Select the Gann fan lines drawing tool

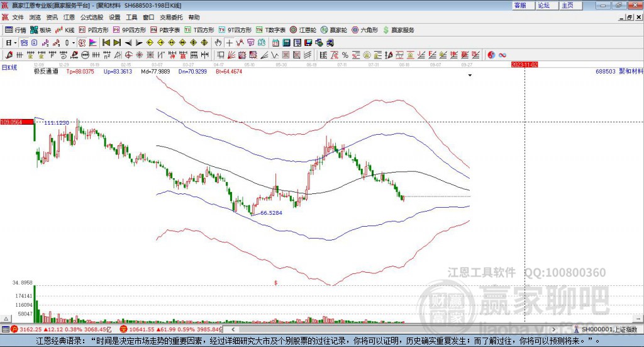(x=231, y=55)
